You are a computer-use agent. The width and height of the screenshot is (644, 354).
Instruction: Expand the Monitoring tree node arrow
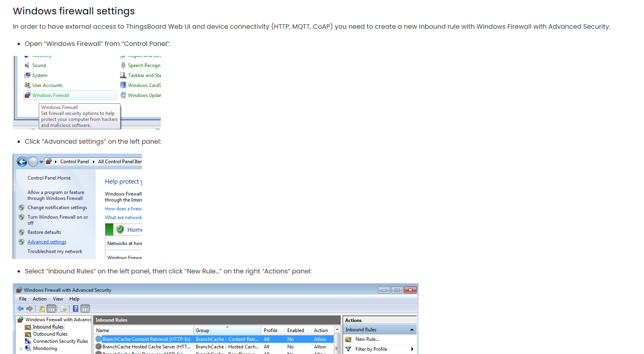pos(21,349)
